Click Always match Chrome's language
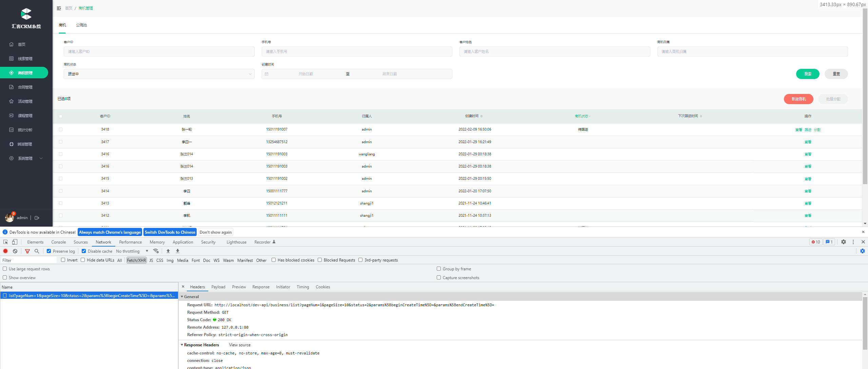868x369 pixels. tap(110, 232)
